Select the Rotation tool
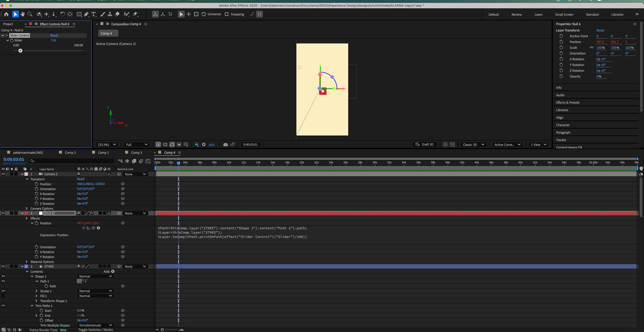This screenshot has height=332, width=644. tap(62, 14)
